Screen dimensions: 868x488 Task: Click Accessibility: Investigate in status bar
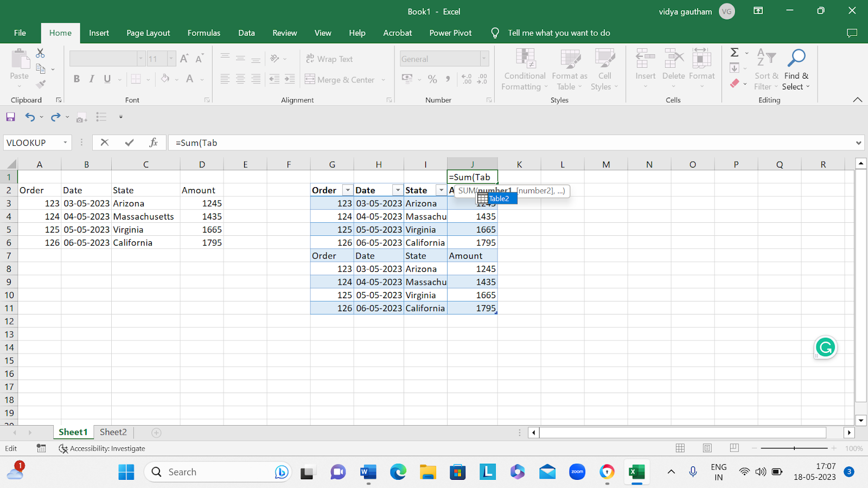point(102,448)
